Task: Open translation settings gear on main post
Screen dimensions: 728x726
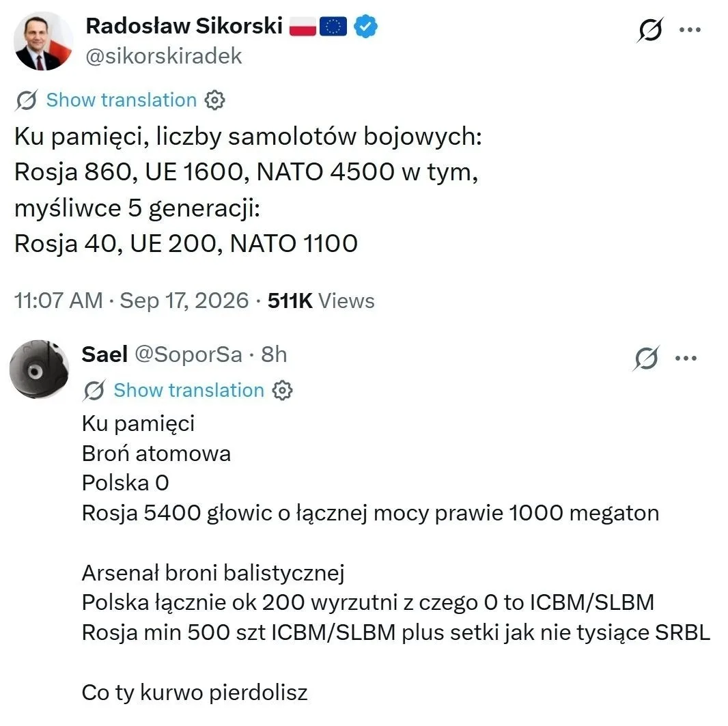Action: pos(215,100)
